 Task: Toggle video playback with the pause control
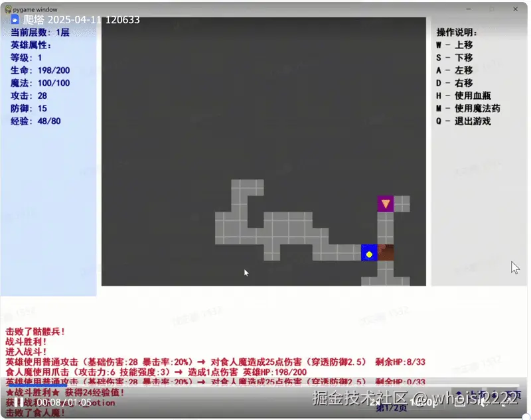[18, 403]
